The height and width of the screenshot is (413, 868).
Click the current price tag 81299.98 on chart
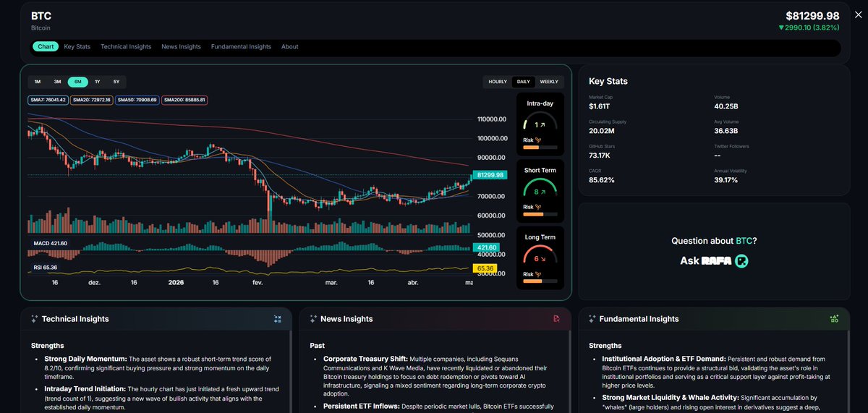(x=491, y=175)
